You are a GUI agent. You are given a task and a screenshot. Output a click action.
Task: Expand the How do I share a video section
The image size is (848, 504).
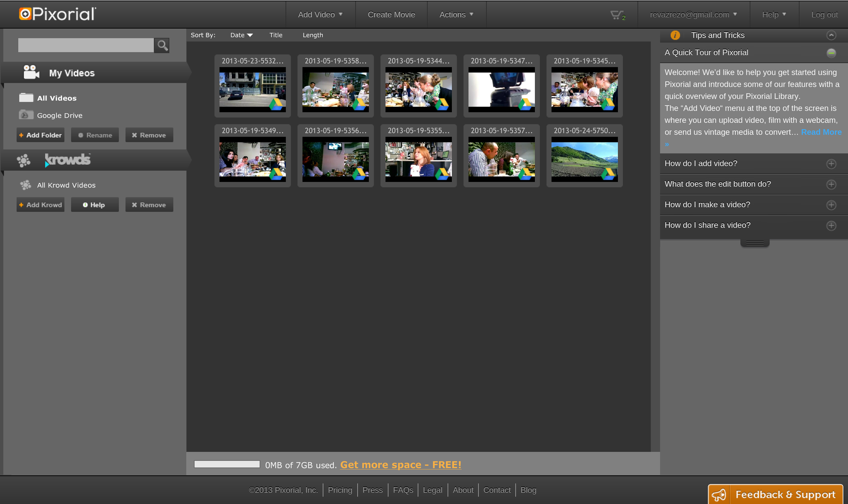click(x=831, y=225)
